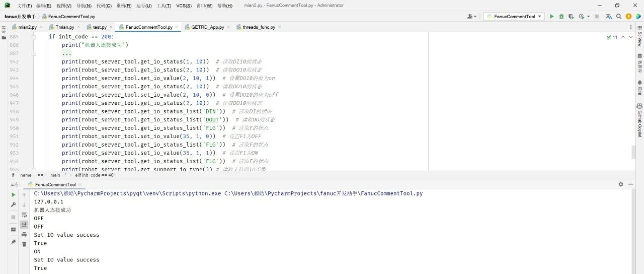Image resolution: width=644 pixels, height=274 pixels.
Task: Close the FanucCommentTool run tab
Action: [80, 185]
